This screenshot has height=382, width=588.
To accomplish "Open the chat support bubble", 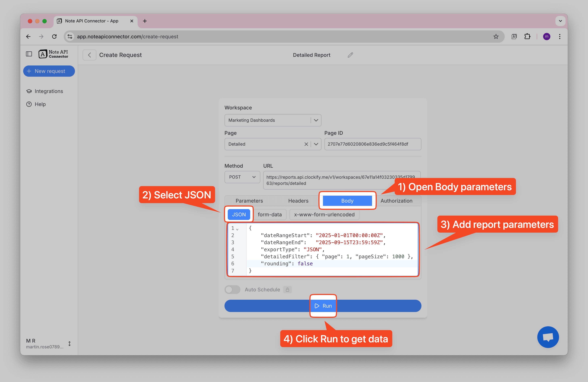I will [x=548, y=337].
